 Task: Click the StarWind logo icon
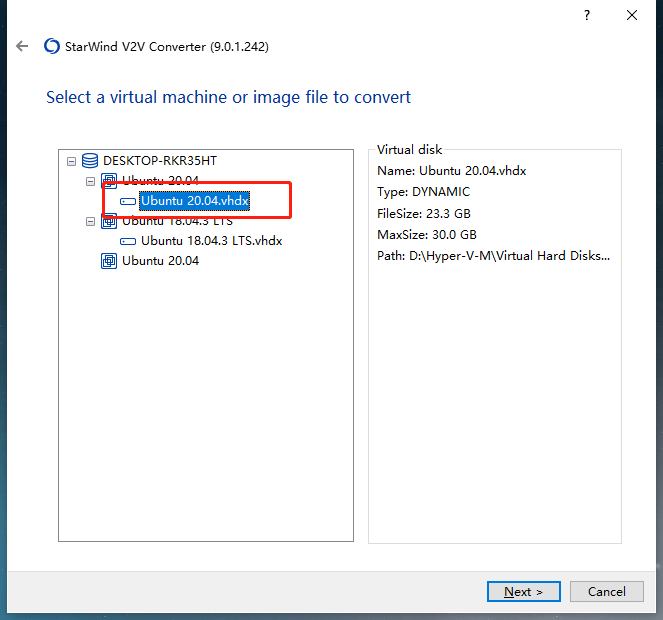pyautogui.click(x=52, y=46)
